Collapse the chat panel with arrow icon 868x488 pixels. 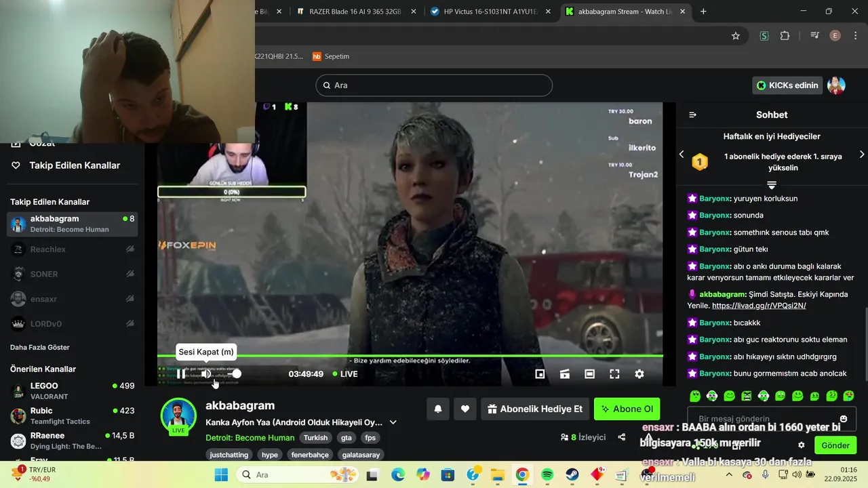[692, 115]
